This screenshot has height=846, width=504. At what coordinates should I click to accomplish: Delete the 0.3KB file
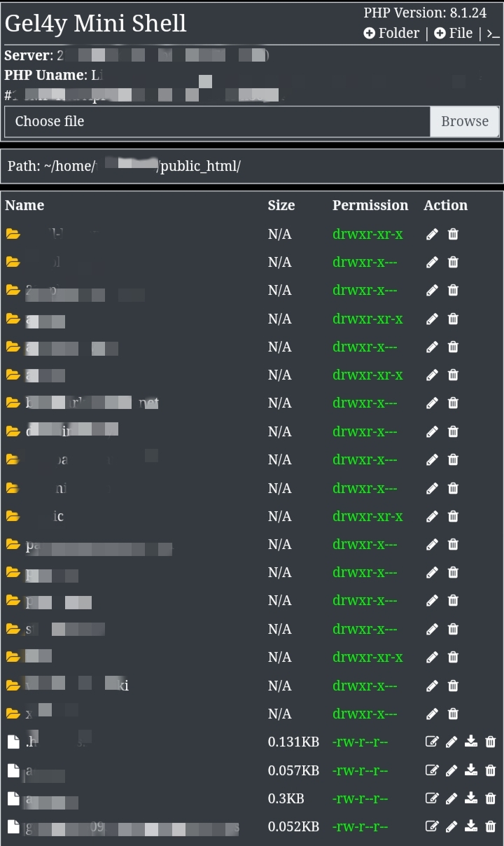point(491,798)
